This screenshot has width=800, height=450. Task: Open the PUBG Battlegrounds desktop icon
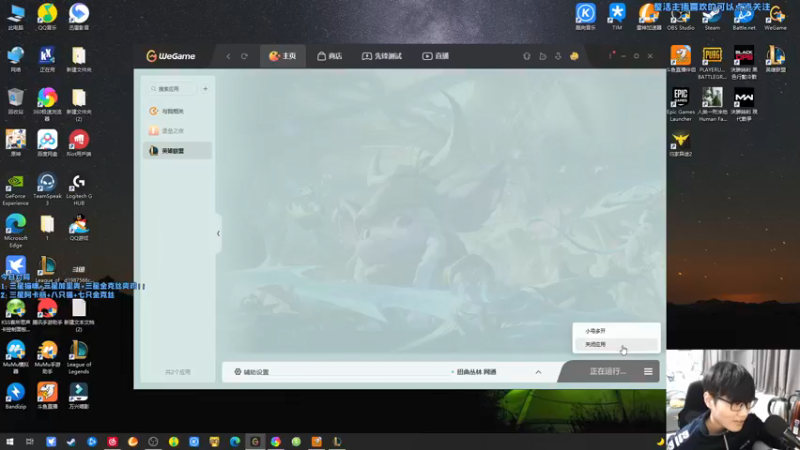tap(712, 62)
